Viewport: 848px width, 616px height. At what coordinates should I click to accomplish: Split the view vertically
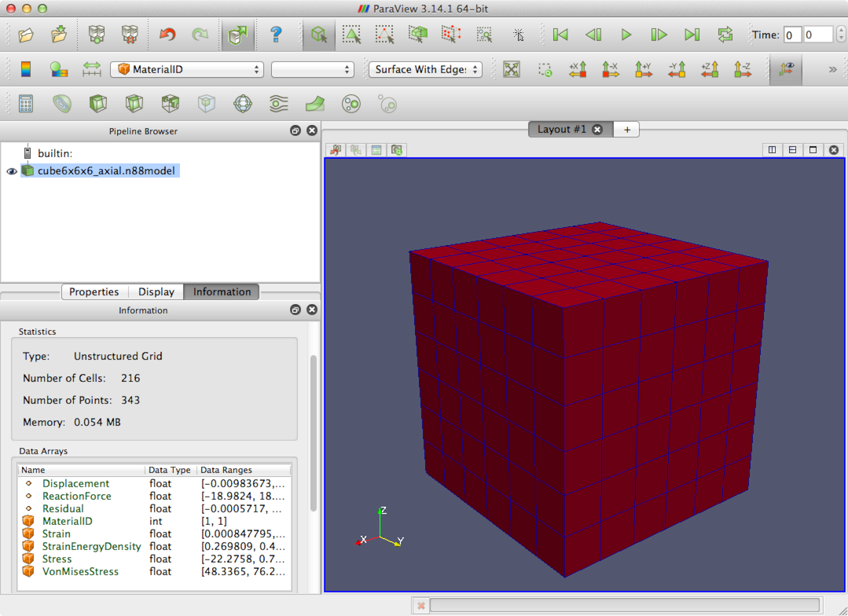click(792, 150)
